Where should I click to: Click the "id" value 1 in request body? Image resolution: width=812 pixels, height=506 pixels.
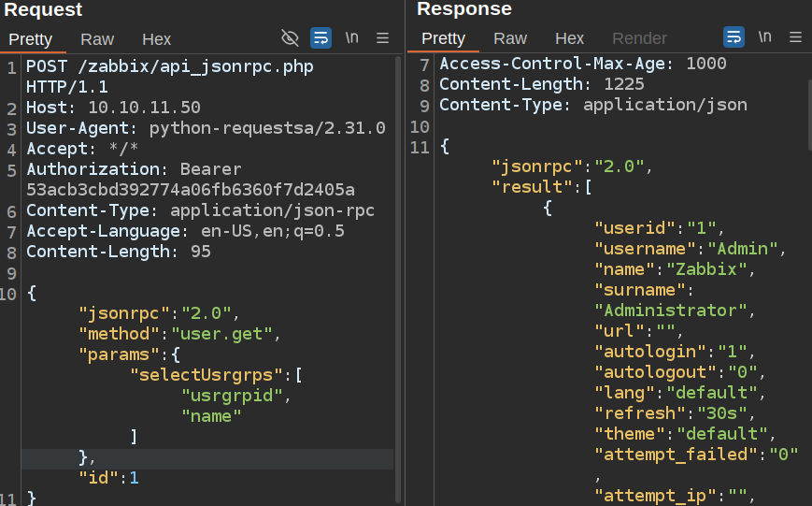(x=134, y=478)
